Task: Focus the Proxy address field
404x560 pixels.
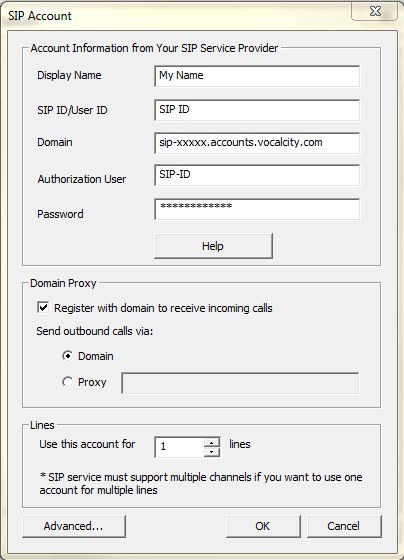Action: pyautogui.click(x=240, y=383)
